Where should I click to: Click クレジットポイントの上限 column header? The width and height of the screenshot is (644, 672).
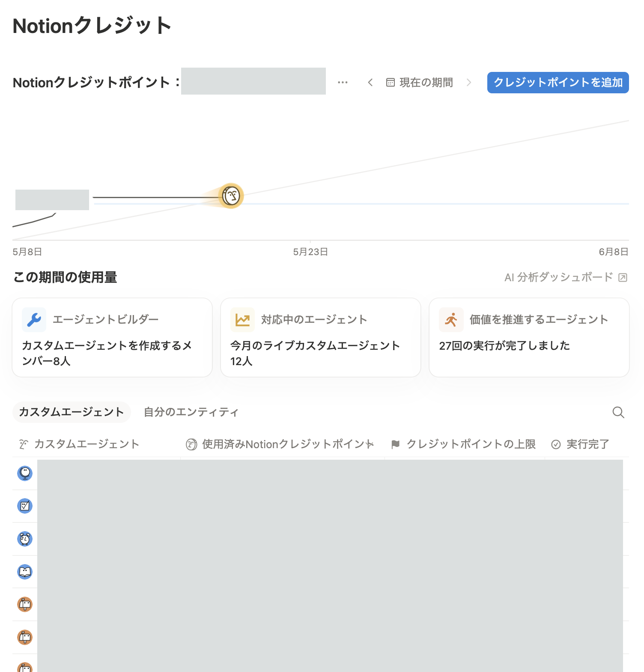click(x=464, y=444)
